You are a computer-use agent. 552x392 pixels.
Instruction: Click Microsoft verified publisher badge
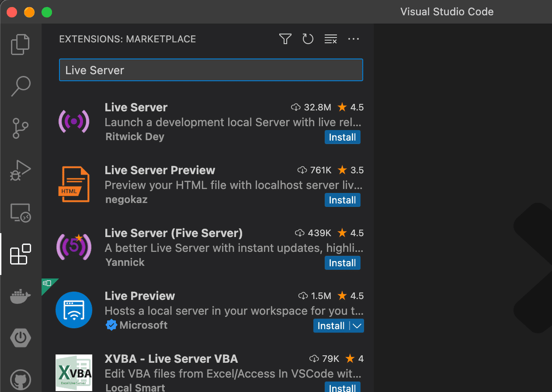[x=111, y=325]
